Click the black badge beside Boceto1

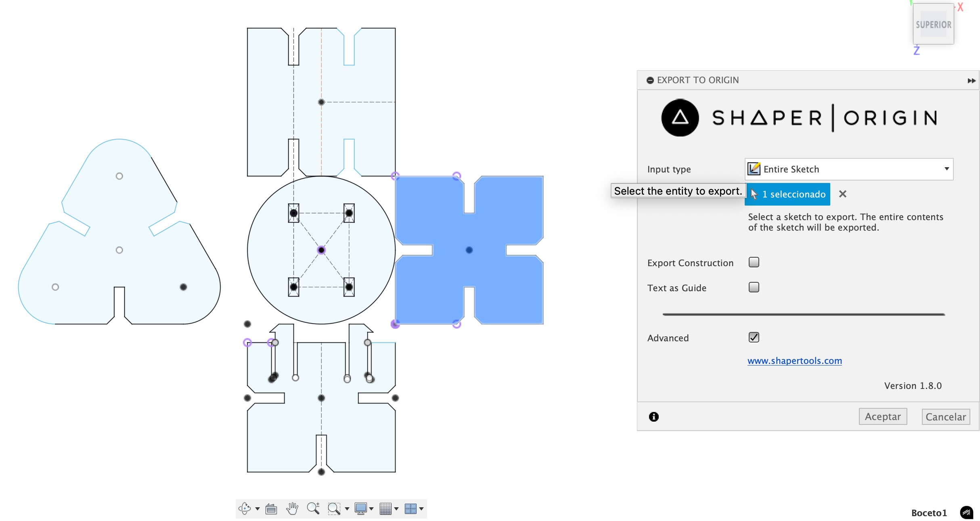967,513
